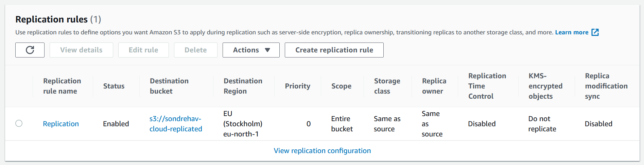This screenshot has height=165, width=644.
Task: Click the Status column header
Action: (x=114, y=86)
